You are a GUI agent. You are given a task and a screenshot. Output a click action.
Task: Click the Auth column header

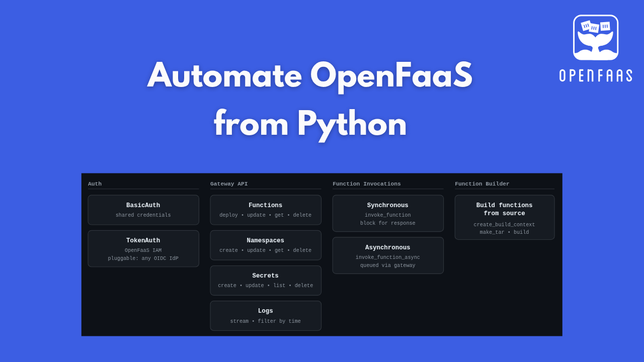95,184
